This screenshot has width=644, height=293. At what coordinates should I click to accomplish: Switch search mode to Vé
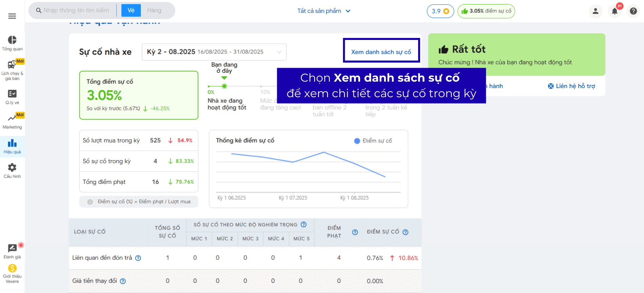pos(131,11)
